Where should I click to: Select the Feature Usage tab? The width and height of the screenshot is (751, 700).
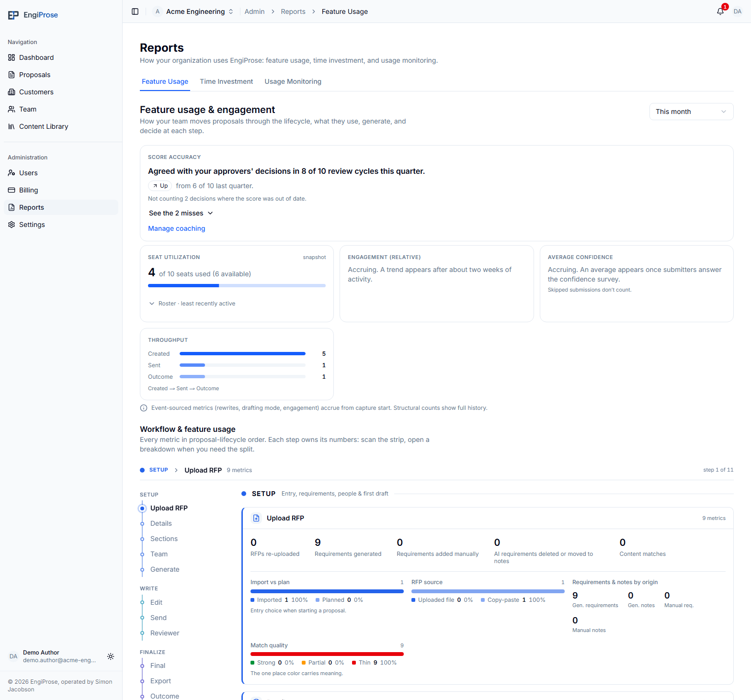tap(165, 81)
